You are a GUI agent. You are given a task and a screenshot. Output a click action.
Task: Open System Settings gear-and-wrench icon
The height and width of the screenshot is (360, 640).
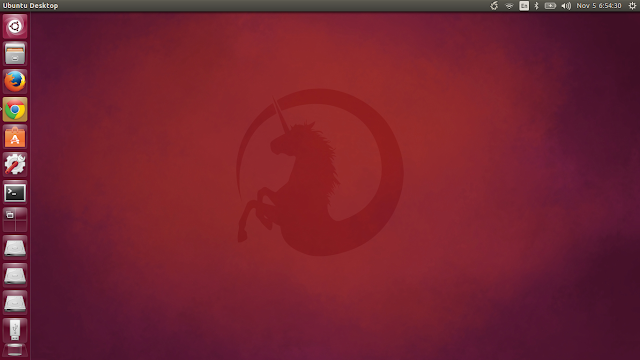pos(15,164)
